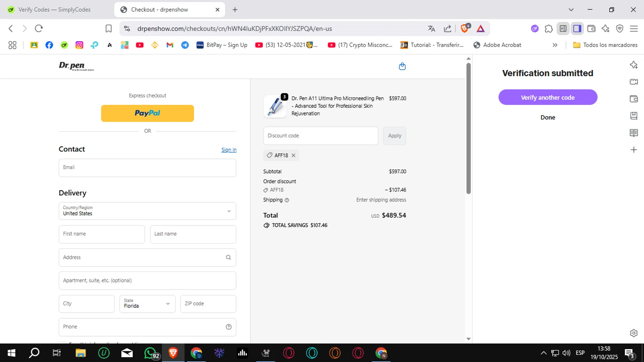Open File Explorer from taskbar
The height and width of the screenshot is (362, 644).
point(81,353)
